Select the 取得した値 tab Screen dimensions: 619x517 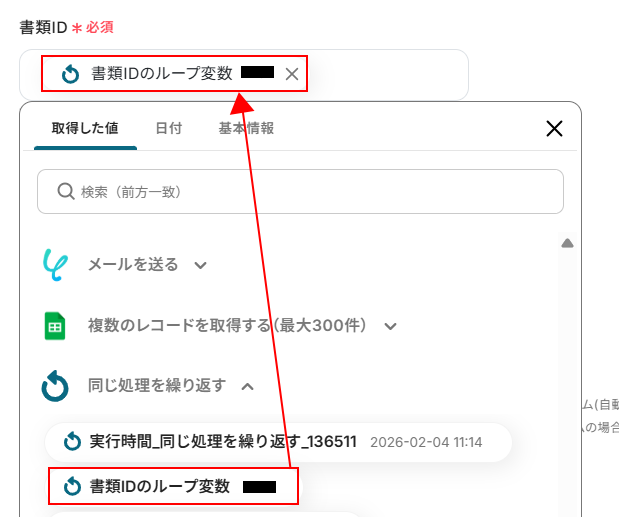click(85, 128)
